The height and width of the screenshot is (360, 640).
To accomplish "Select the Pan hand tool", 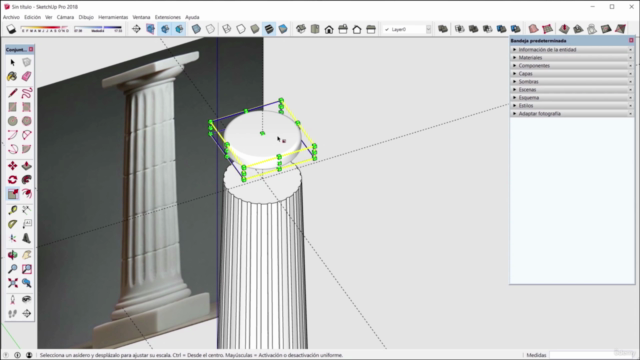I will [x=27, y=255].
